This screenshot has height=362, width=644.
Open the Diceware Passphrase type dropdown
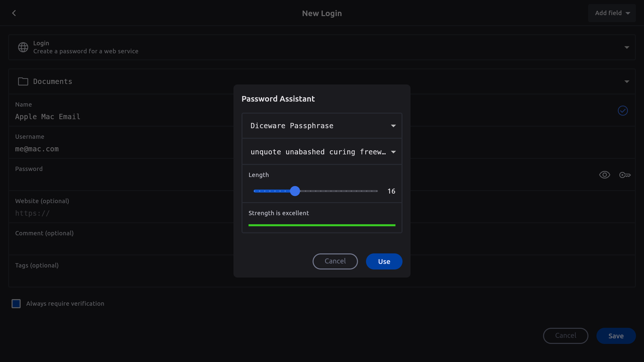coord(322,126)
